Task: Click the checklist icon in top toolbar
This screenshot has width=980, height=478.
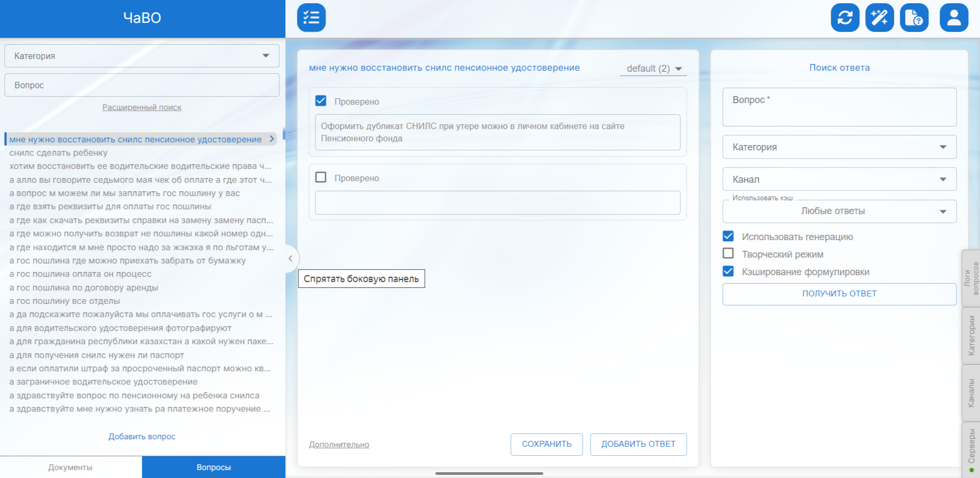Action: (x=311, y=18)
